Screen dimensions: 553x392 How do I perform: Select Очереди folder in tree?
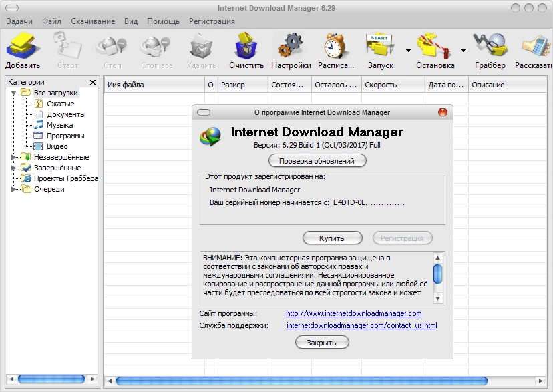pos(49,189)
